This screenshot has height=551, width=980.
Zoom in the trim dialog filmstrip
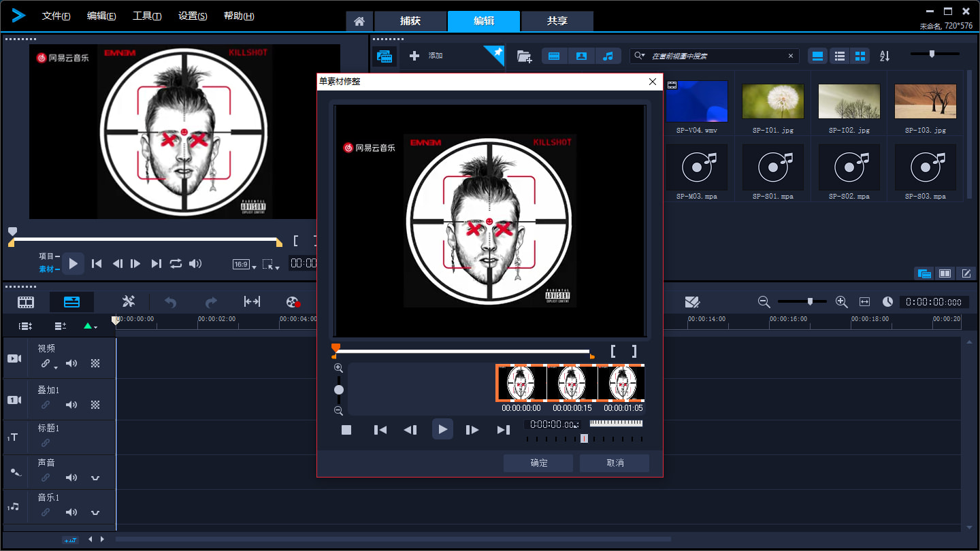click(338, 368)
